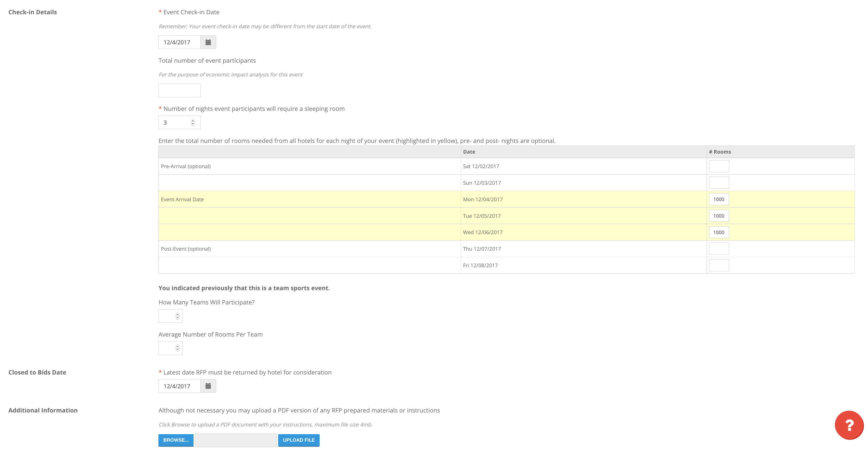The height and width of the screenshot is (454, 868).
Task: Click the uploaded file name text box
Action: pos(236,440)
